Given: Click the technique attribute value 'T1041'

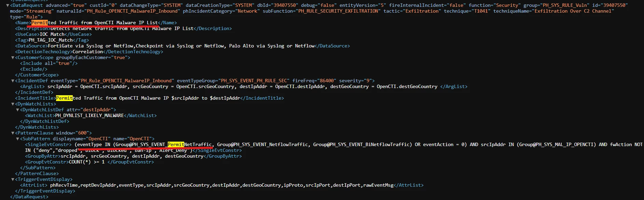Looking at the screenshot, I should (481, 11).
